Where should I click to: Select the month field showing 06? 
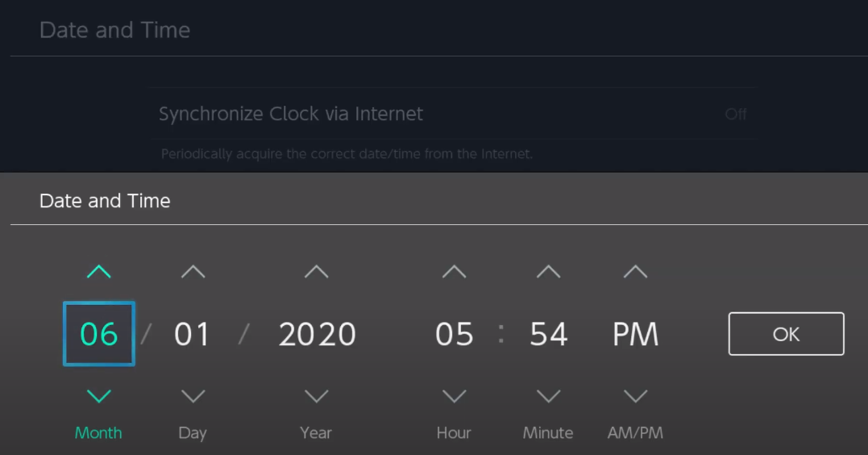coord(99,334)
